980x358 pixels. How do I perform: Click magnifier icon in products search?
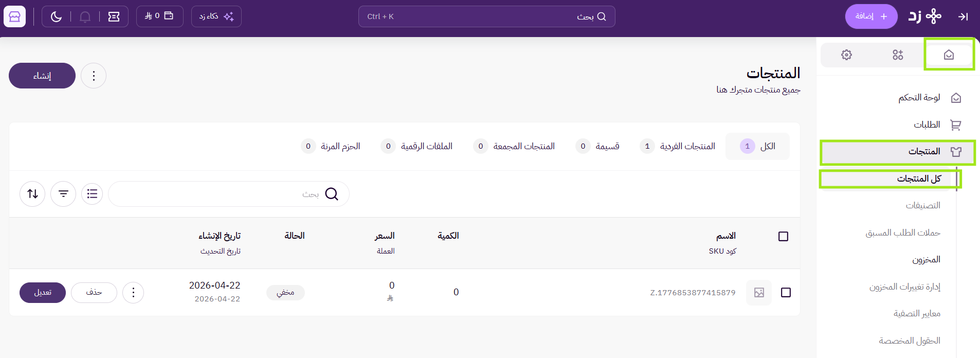click(x=332, y=194)
